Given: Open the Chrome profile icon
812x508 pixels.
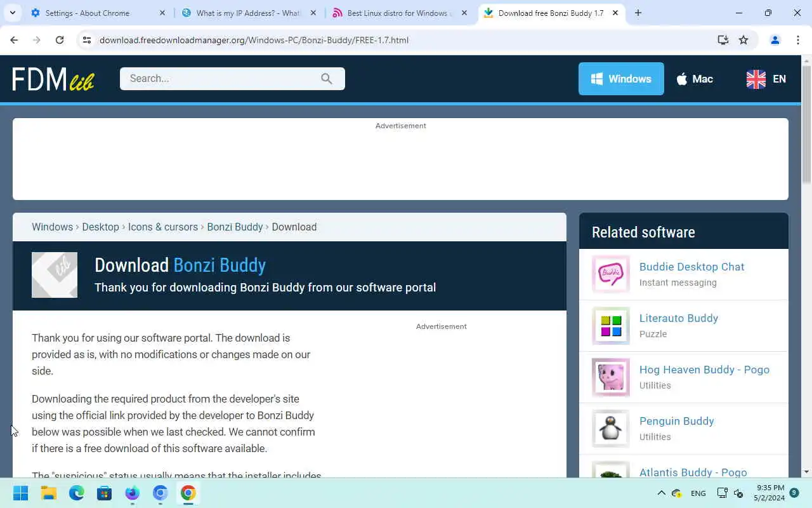Looking at the screenshot, I should point(775,40).
